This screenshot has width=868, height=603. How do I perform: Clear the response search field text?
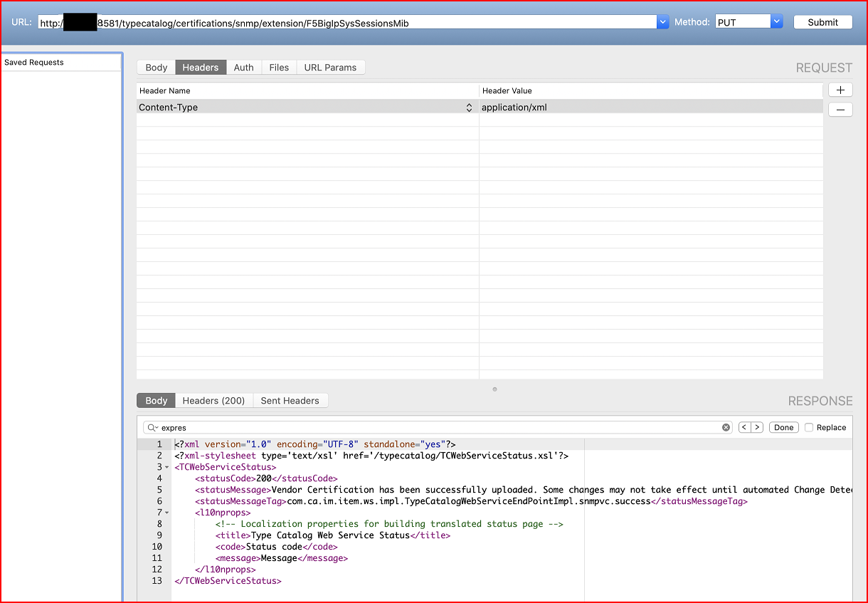coord(726,428)
